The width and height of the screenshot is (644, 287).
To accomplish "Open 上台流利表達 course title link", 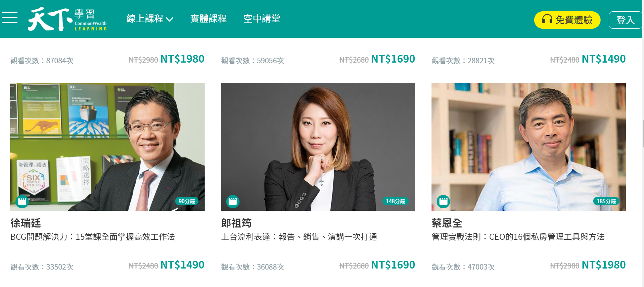I will (x=299, y=237).
